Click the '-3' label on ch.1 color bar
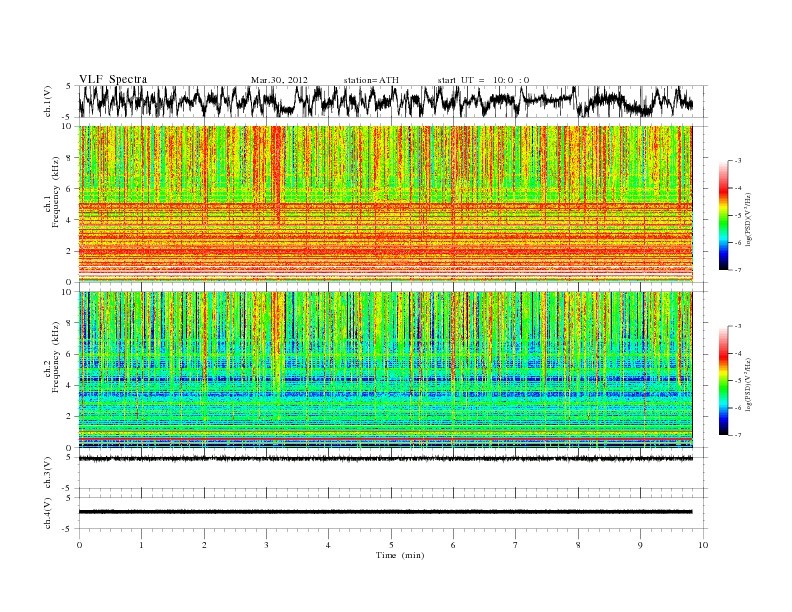 pos(738,161)
